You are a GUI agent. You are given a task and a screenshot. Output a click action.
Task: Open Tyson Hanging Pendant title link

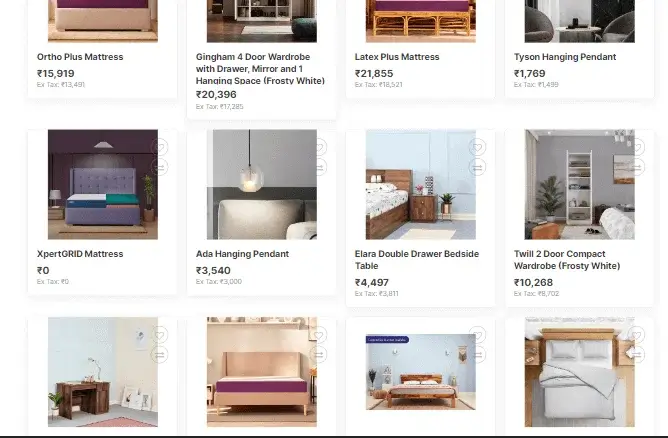point(564,57)
